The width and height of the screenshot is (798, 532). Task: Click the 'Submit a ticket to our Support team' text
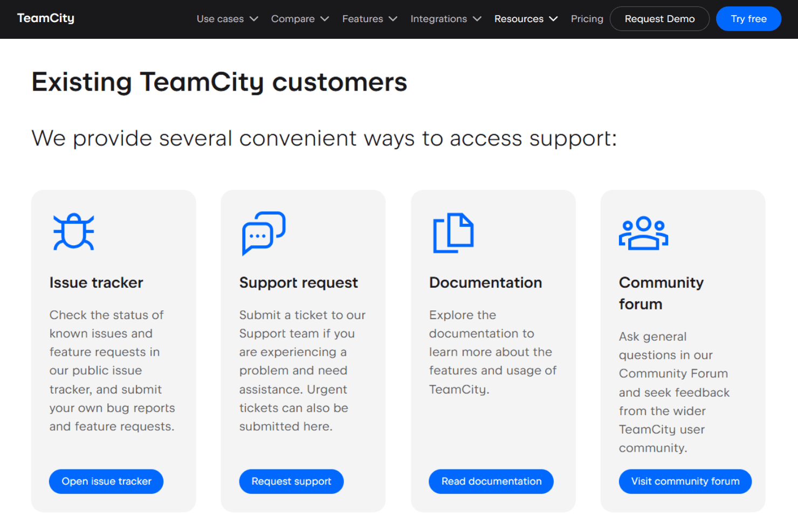coord(302,371)
